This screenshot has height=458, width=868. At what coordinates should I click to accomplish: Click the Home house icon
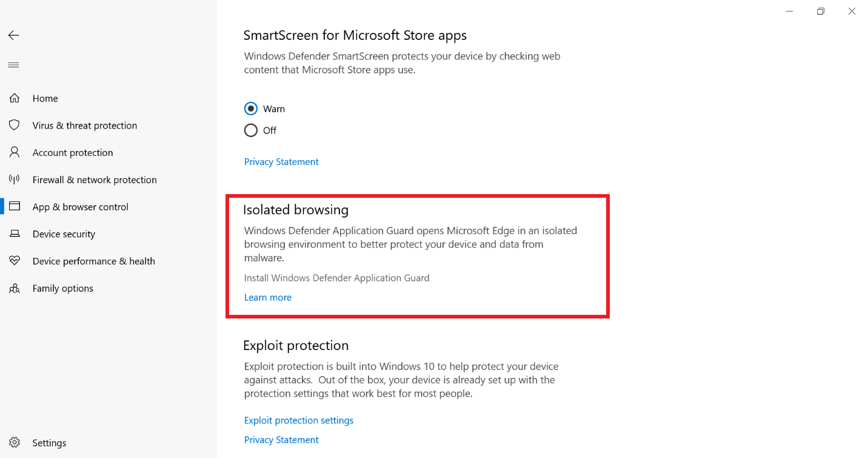(x=15, y=98)
